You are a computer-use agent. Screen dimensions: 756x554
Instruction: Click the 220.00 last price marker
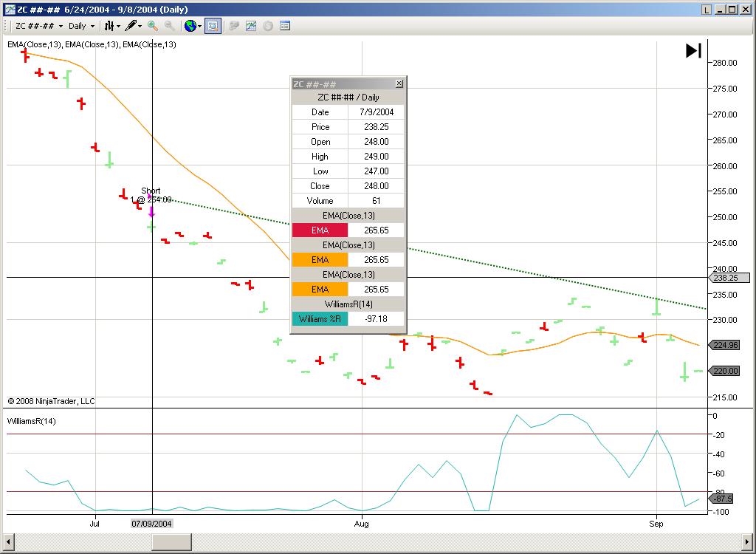724,371
